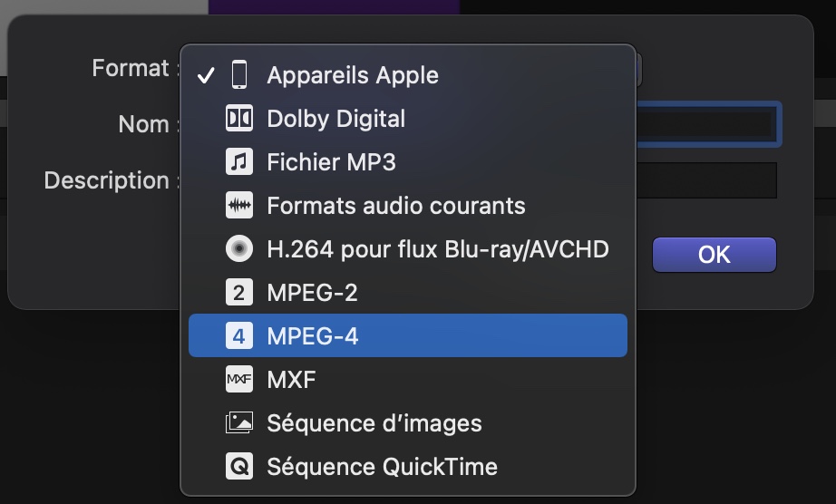Click the Blu-ray disc icon

tap(239, 249)
